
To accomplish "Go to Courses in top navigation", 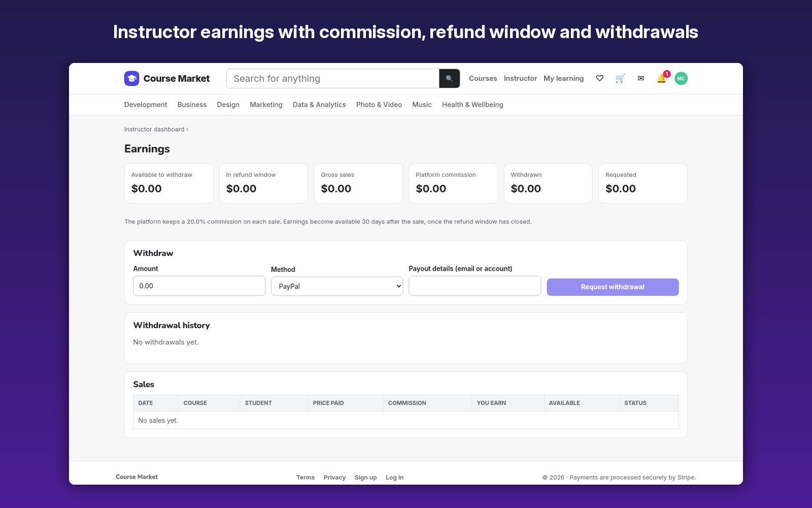I will point(483,78).
